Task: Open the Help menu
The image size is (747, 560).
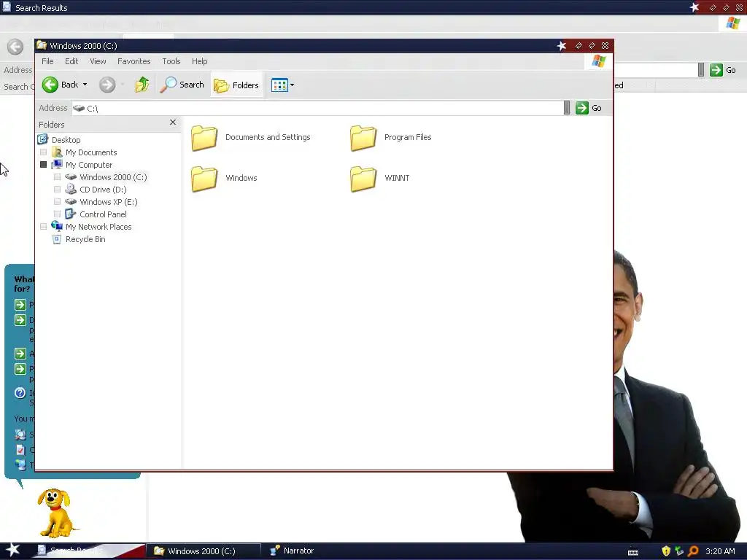Action: click(200, 61)
